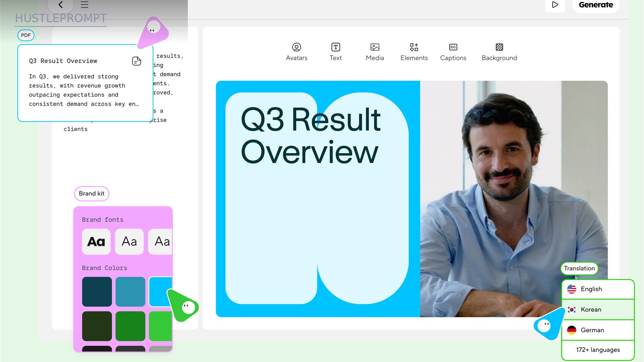Choose English translation
The height and width of the screenshot is (362, 644).
click(x=598, y=289)
